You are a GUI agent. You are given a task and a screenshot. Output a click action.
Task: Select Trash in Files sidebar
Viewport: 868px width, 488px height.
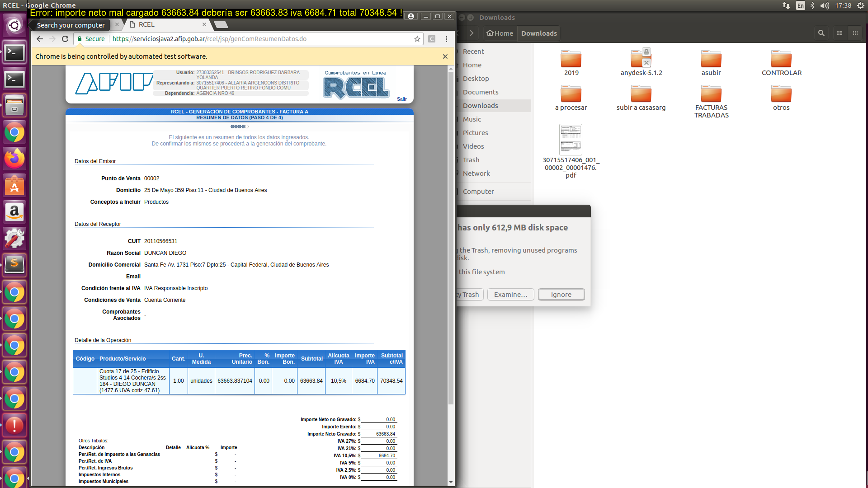click(x=471, y=160)
